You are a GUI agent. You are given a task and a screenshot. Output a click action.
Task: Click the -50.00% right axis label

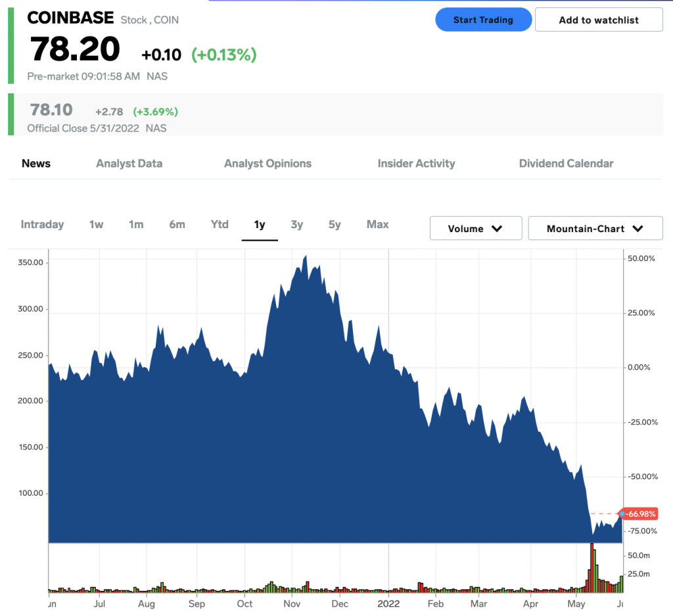click(x=643, y=477)
